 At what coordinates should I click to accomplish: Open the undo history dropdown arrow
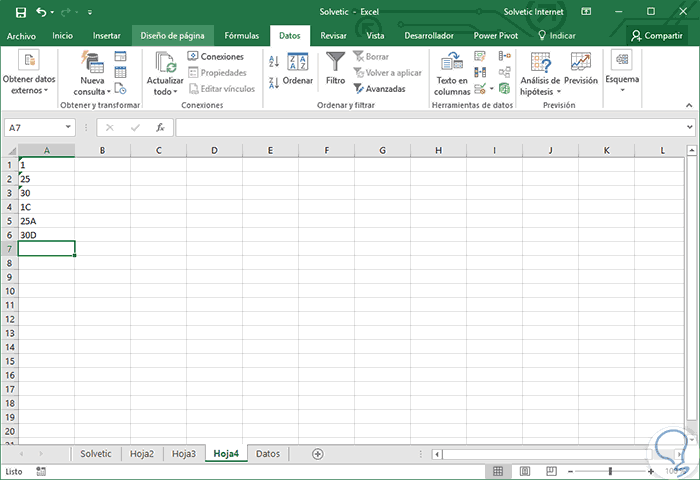52,13
